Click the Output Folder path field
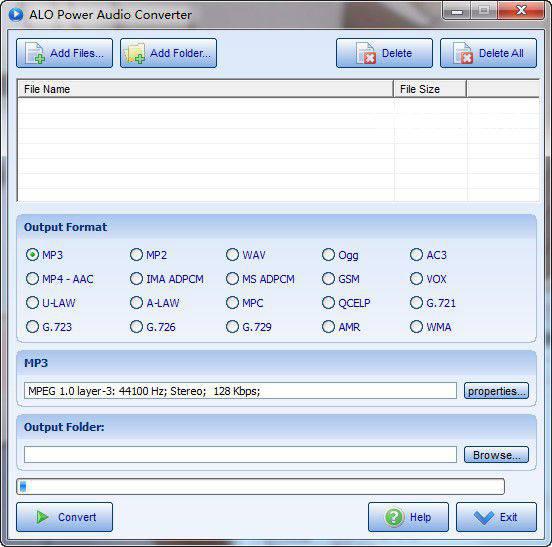552x547 pixels. pos(240,454)
